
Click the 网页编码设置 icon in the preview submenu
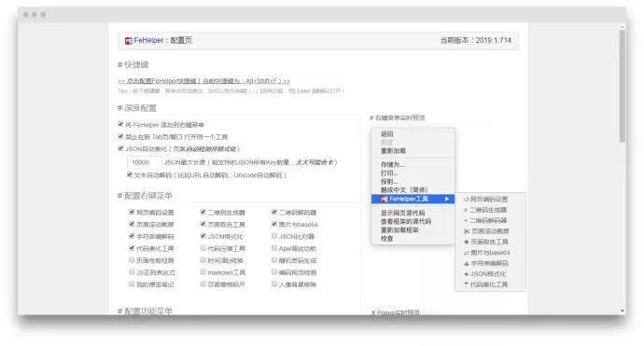coord(466,200)
